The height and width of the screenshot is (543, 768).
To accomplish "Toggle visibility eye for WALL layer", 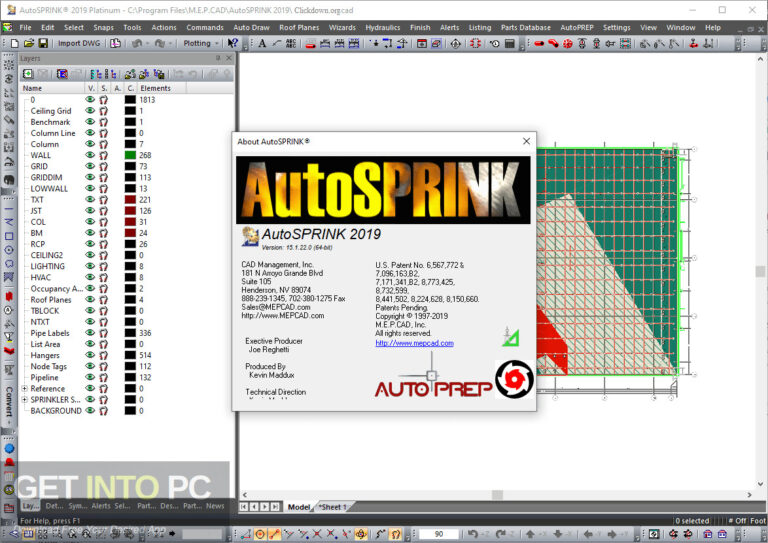I will pyautogui.click(x=90, y=155).
